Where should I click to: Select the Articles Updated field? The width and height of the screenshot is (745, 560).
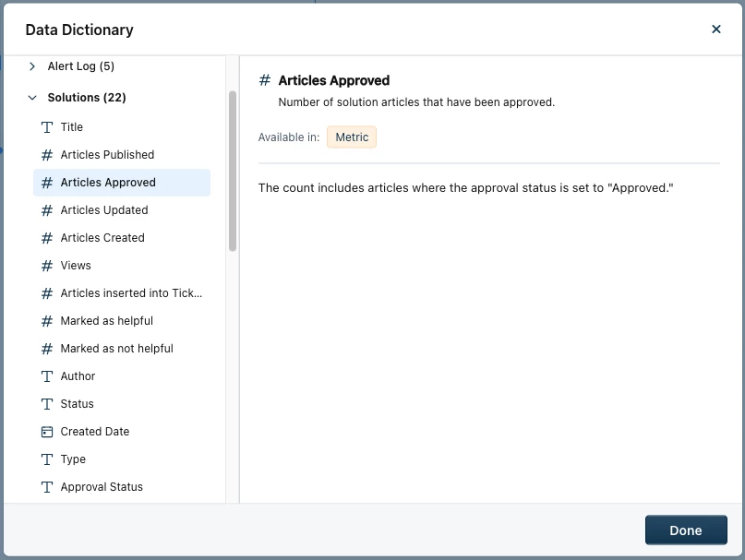104,210
